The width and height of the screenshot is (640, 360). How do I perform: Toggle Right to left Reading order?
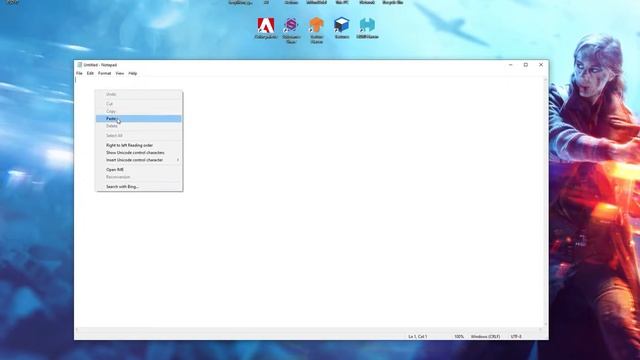(139, 145)
